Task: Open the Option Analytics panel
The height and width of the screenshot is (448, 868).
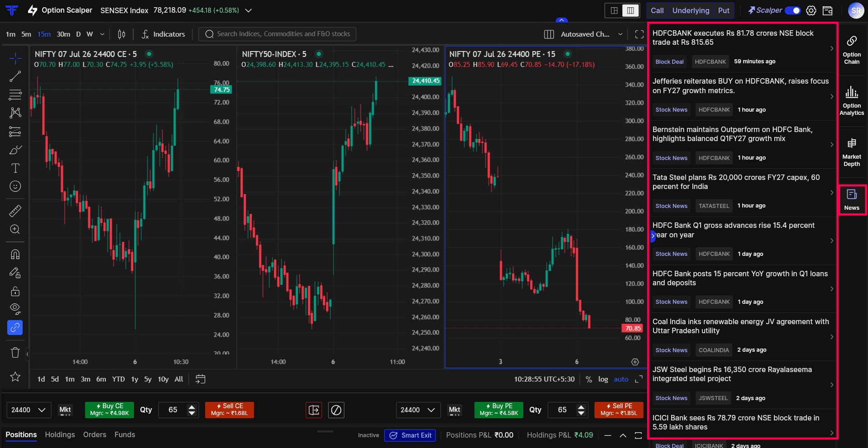Action: coord(852,101)
